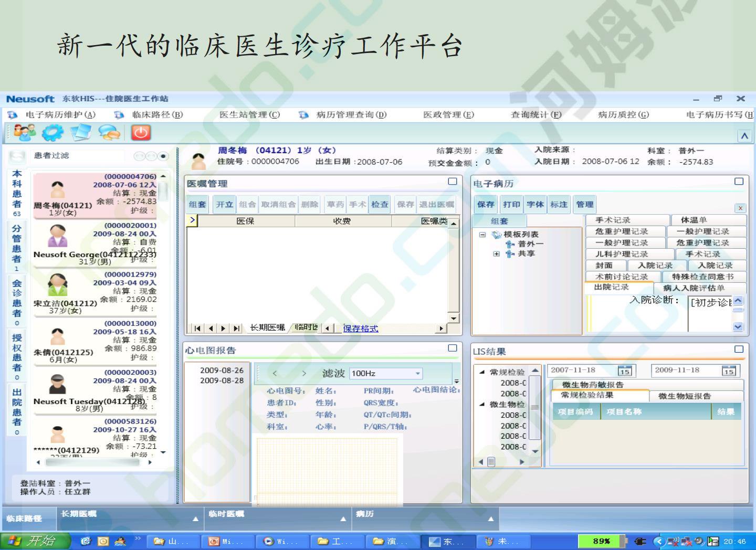Expand the 共享 template tree node
Image resolution: width=756 pixels, height=550 pixels.
(496, 254)
